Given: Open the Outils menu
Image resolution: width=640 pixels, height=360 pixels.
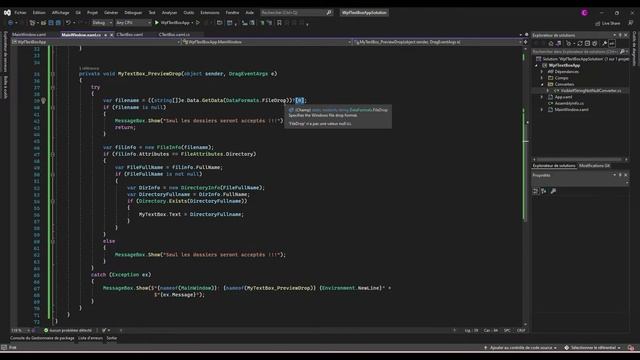Looking at the screenshot, I should click(189, 13).
